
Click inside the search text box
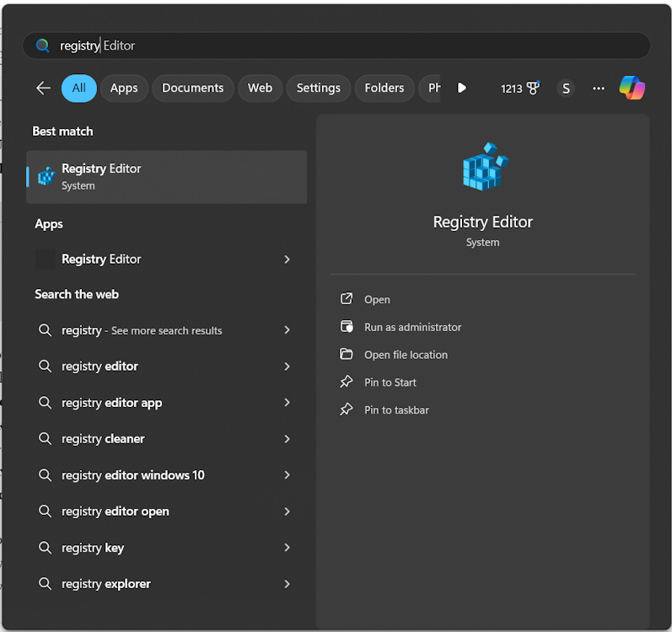coord(336,46)
